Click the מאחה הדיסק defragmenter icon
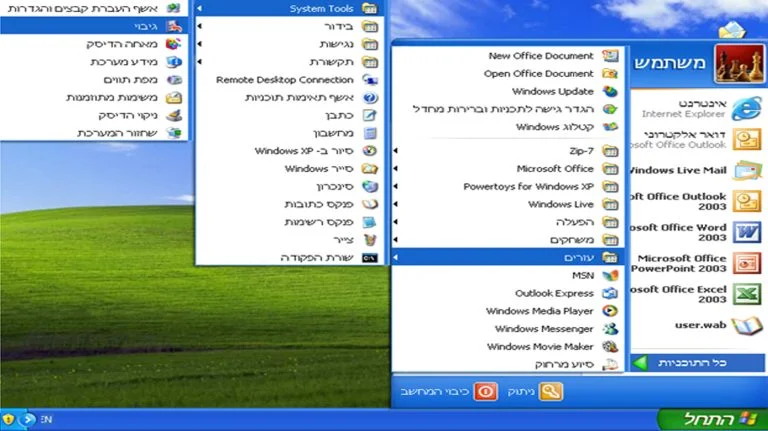Viewport: 768px width, 431px height. 173,44
